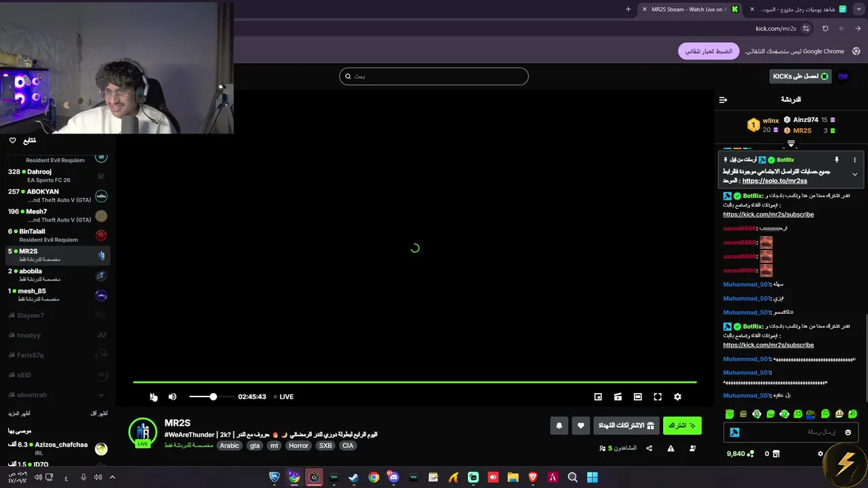Select the gta tag
Viewport: 868px width, 488px height.
255,445
